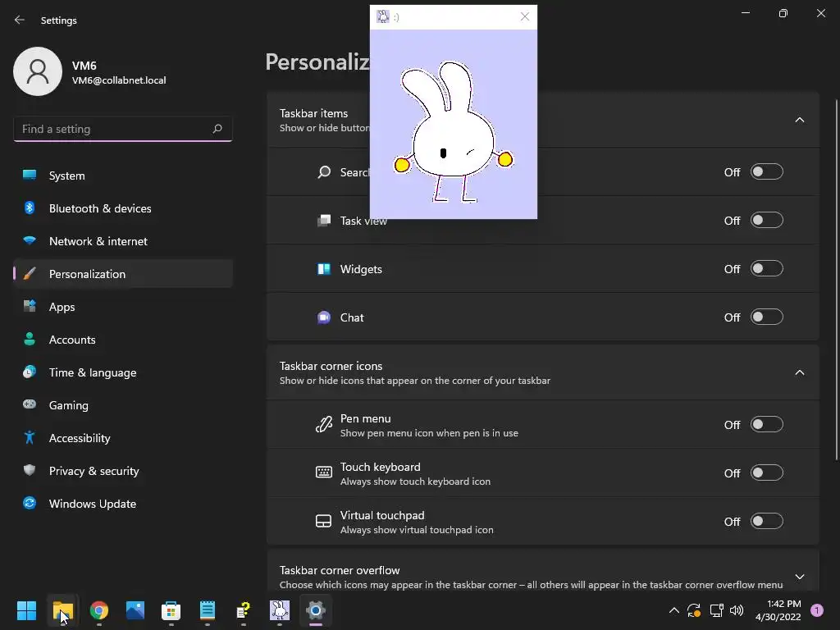Image resolution: width=840 pixels, height=630 pixels.
Task: Open the clock showing 1:42 PM
Action: (778, 610)
